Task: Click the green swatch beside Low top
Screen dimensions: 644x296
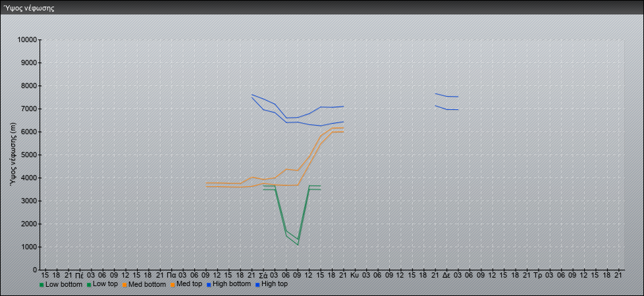Action: [x=89, y=285]
